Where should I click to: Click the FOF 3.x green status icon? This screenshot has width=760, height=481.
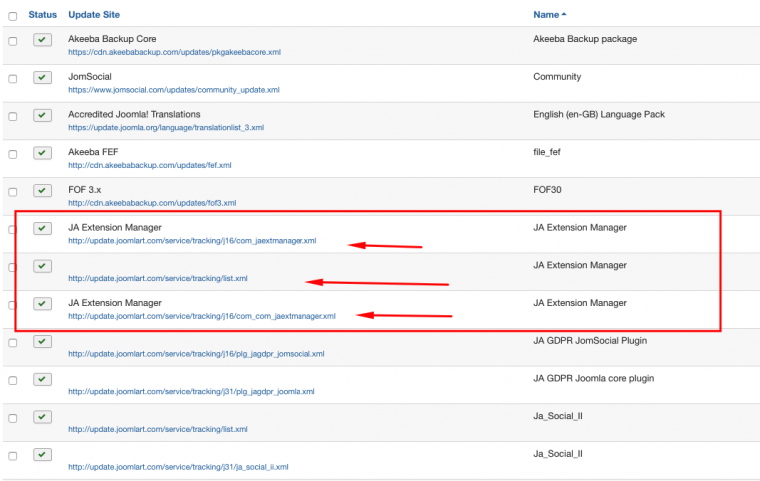(x=42, y=191)
